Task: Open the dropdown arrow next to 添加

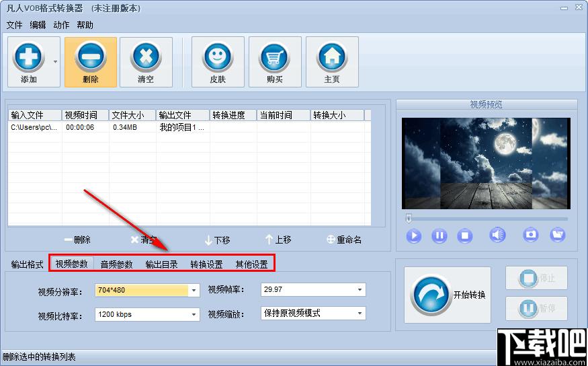Action: (x=56, y=62)
